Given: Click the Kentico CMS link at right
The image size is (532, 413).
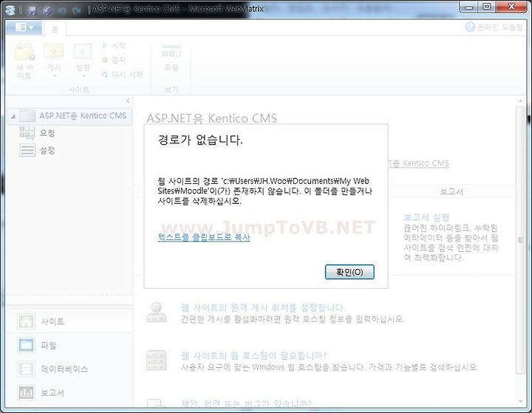Looking at the screenshot, I should [419, 163].
